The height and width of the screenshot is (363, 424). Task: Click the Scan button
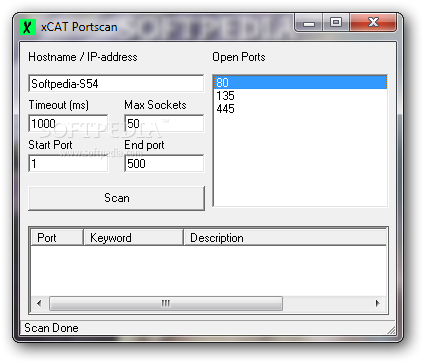116,198
